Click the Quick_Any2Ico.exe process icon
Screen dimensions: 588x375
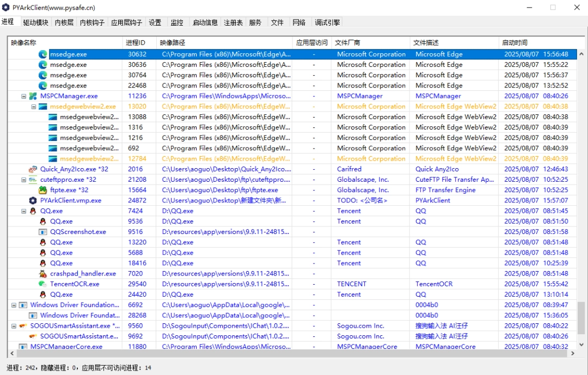[33, 169]
